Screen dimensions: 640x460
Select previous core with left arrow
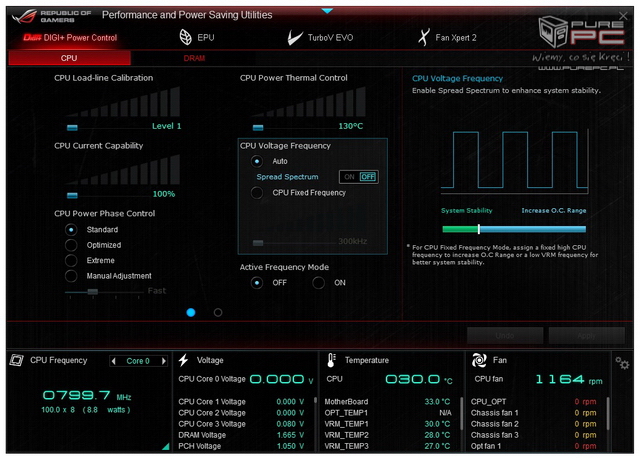(114, 361)
